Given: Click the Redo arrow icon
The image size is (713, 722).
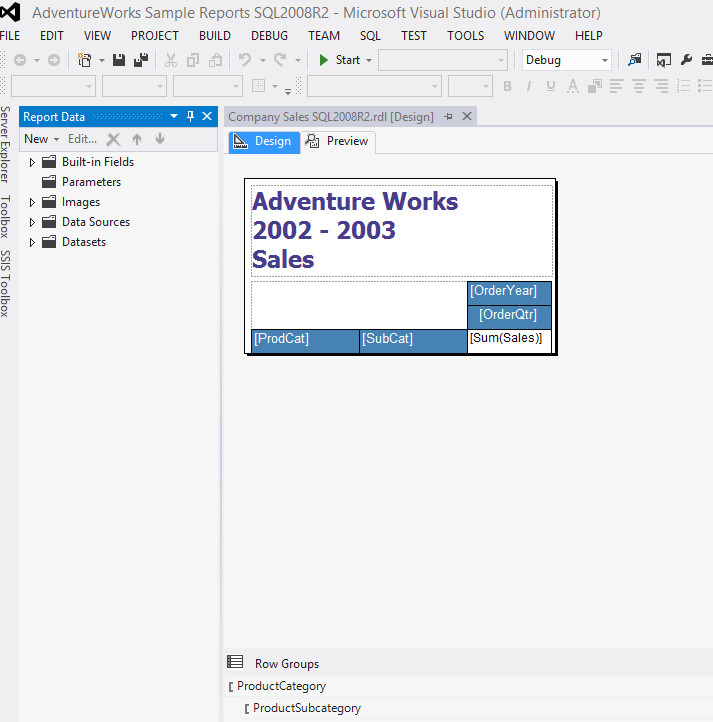Looking at the screenshot, I should pyautogui.click(x=280, y=60).
